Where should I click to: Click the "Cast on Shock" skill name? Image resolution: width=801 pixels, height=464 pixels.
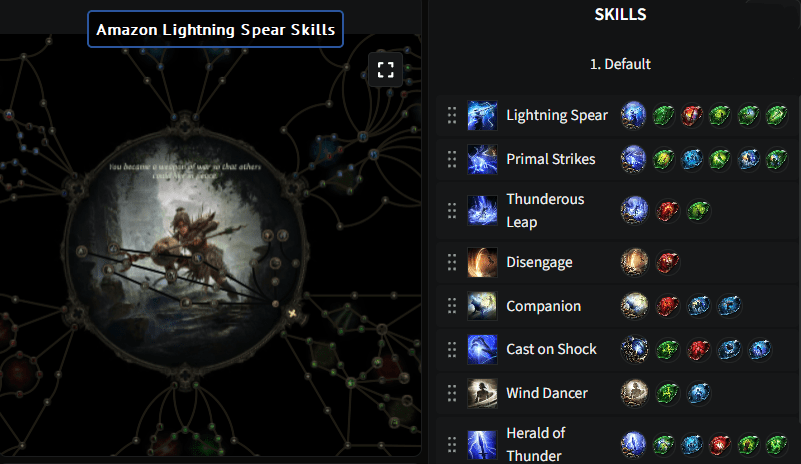551,350
